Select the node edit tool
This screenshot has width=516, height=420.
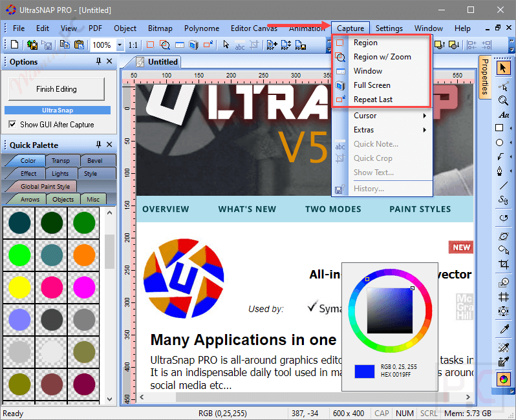[x=503, y=86]
